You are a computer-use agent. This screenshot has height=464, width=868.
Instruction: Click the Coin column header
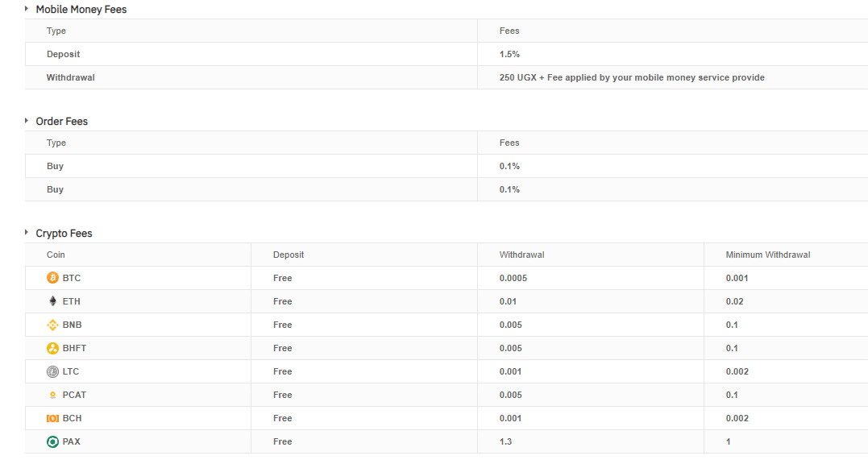point(56,255)
